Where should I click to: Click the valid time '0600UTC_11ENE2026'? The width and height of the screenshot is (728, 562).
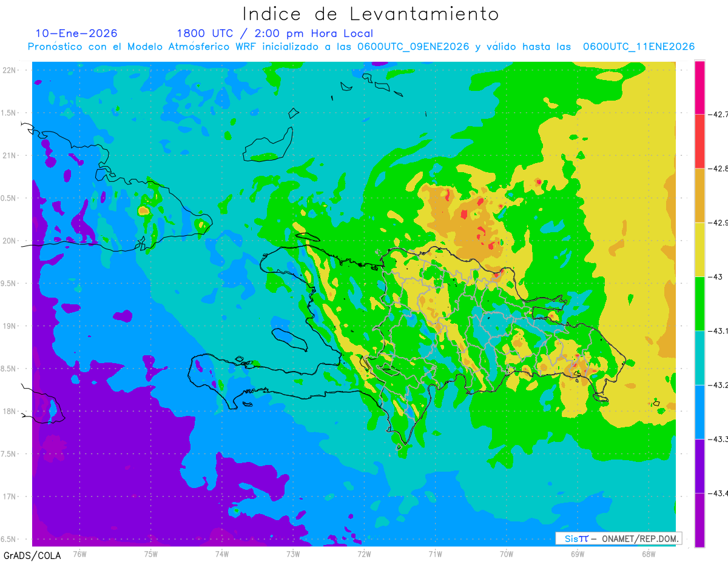tap(639, 47)
